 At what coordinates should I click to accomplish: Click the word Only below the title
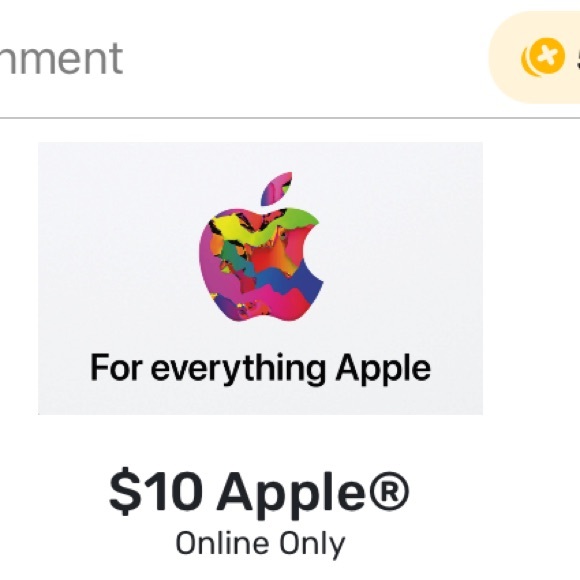tap(312, 544)
